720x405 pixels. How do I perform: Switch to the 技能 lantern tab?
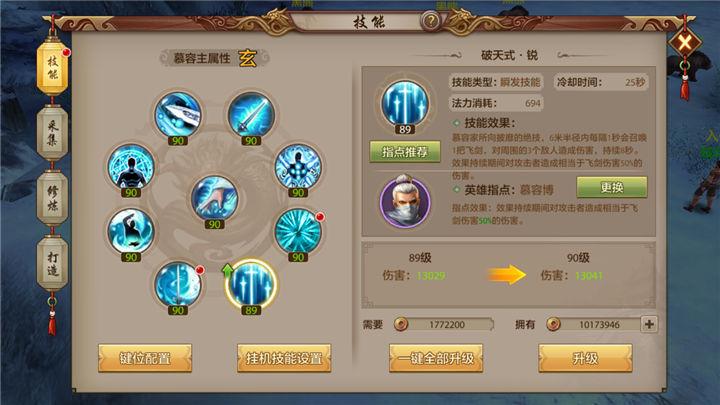click(52, 68)
